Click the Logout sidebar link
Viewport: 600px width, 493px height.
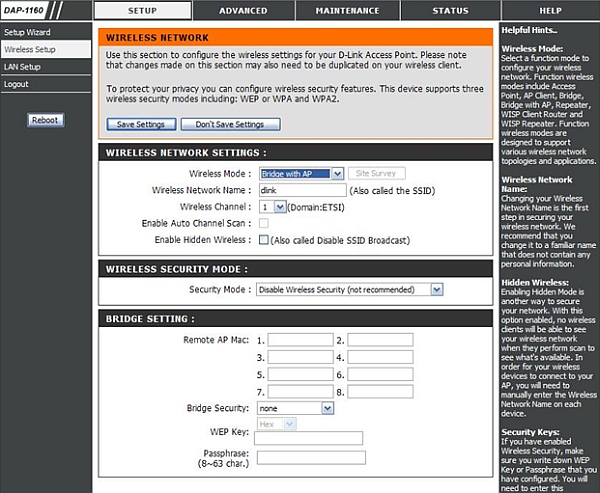click(x=16, y=84)
